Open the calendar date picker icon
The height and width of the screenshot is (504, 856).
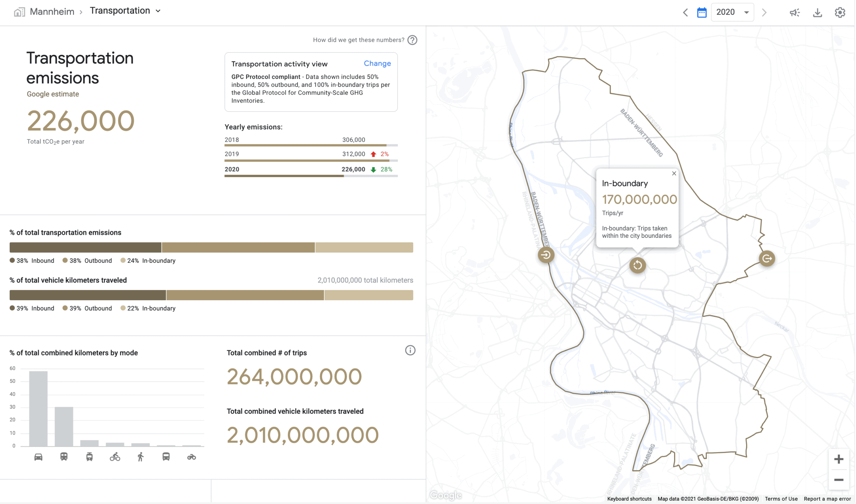point(702,13)
